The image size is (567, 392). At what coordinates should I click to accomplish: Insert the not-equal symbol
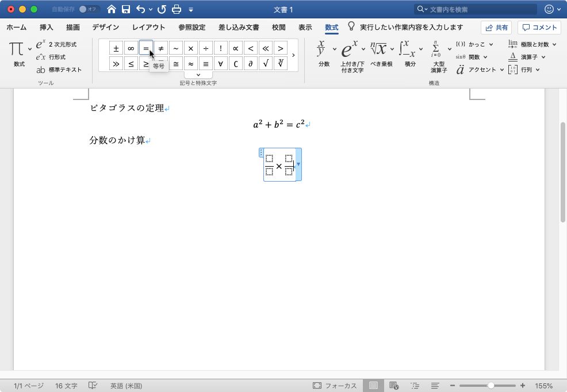pos(161,48)
